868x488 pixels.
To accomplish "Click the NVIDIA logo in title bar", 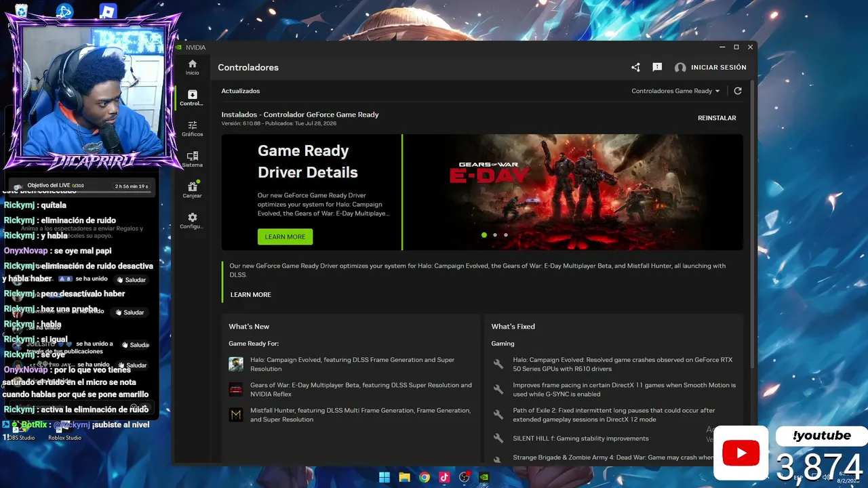I will [179, 47].
